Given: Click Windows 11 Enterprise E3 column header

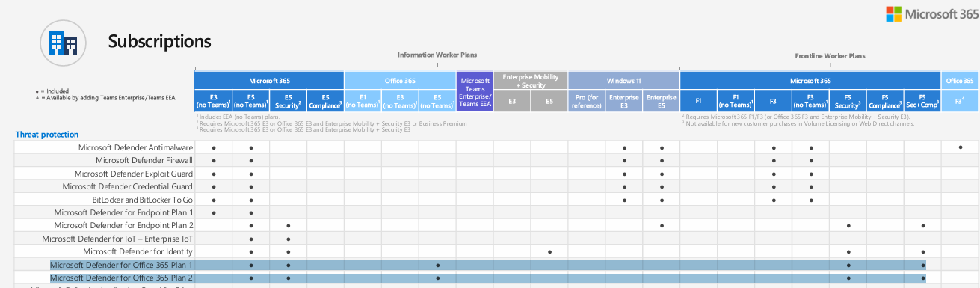Looking at the screenshot, I should (x=624, y=101).
